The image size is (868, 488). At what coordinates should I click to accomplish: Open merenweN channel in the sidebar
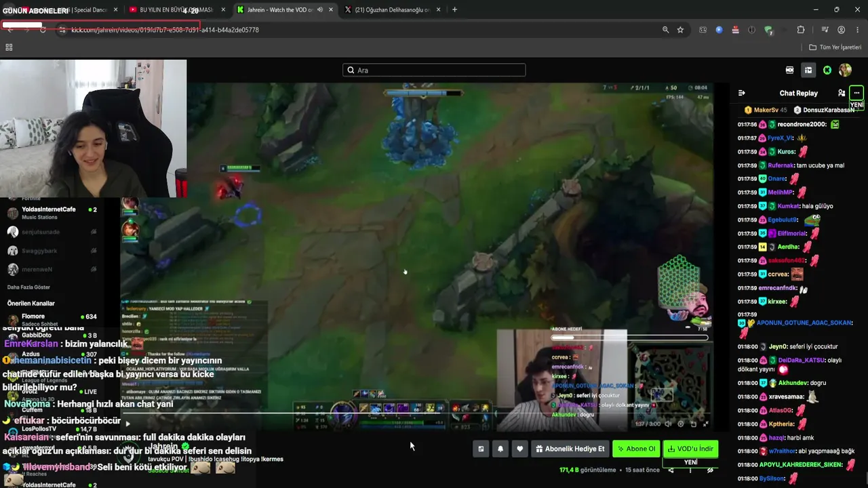(x=53, y=269)
